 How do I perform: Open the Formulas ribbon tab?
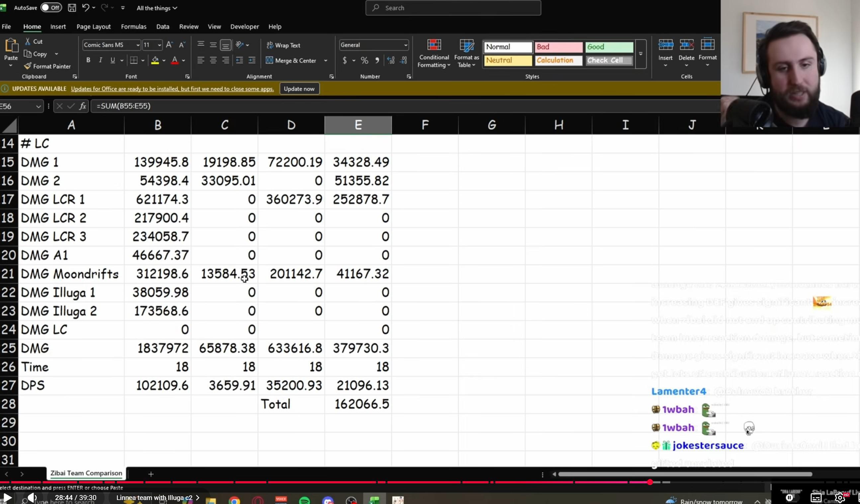pyautogui.click(x=133, y=27)
